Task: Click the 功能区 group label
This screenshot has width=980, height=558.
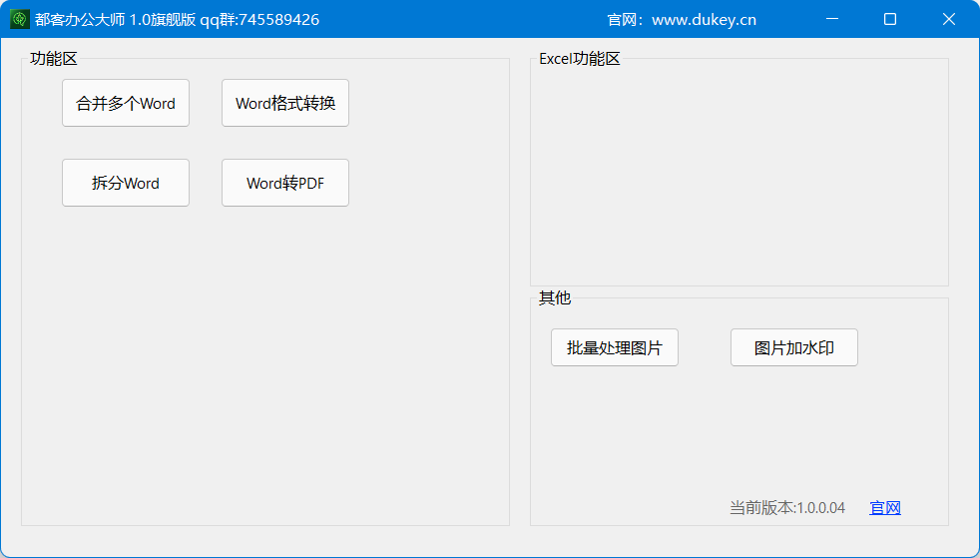Action: 54,59
